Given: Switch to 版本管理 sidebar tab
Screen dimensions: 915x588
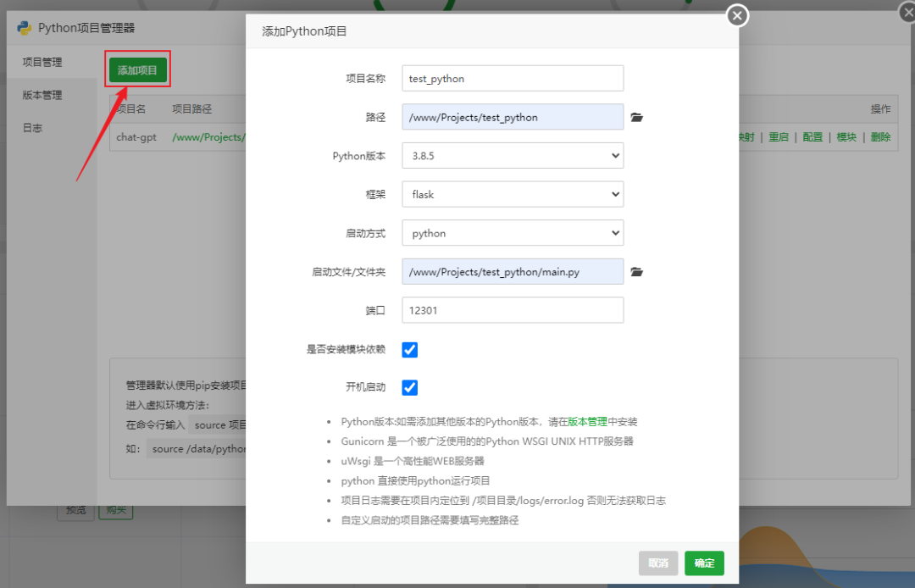Looking at the screenshot, I should 42,95.
